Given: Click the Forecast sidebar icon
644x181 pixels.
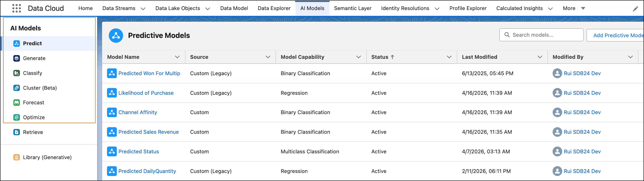Looking at the screenshot, I should point(16,103).
